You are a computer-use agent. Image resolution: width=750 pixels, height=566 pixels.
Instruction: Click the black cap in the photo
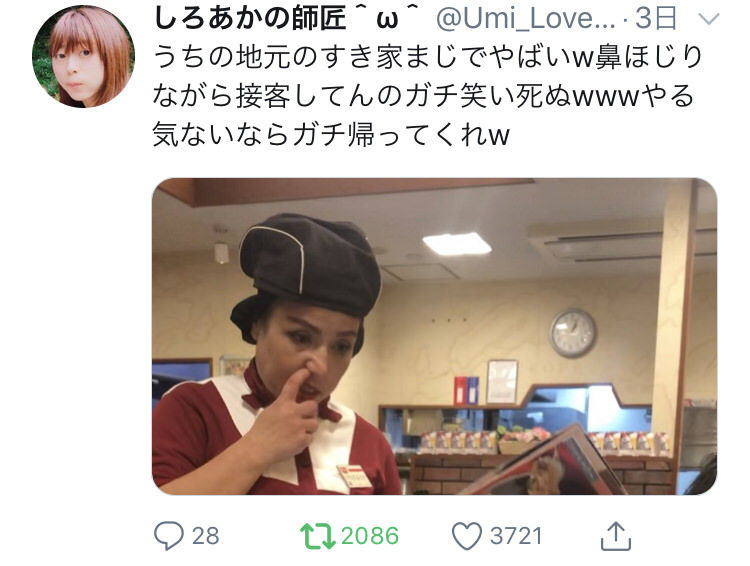click(x=306, y=275)
